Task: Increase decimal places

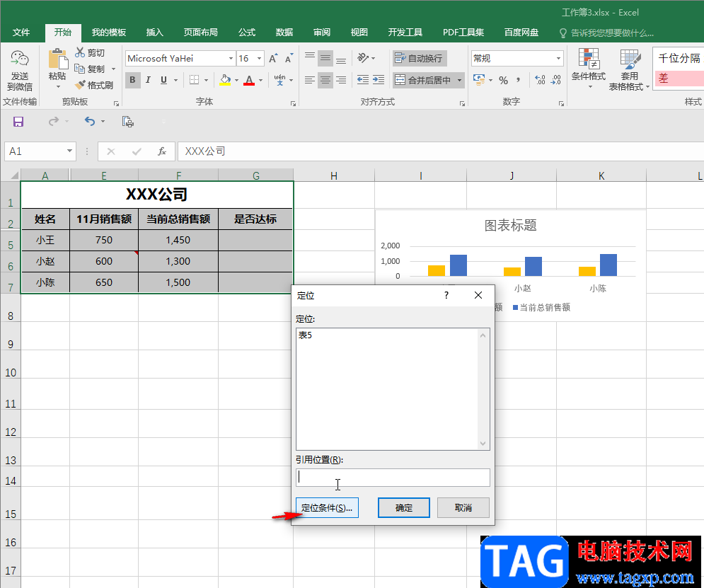Action: tap(540, 80)
